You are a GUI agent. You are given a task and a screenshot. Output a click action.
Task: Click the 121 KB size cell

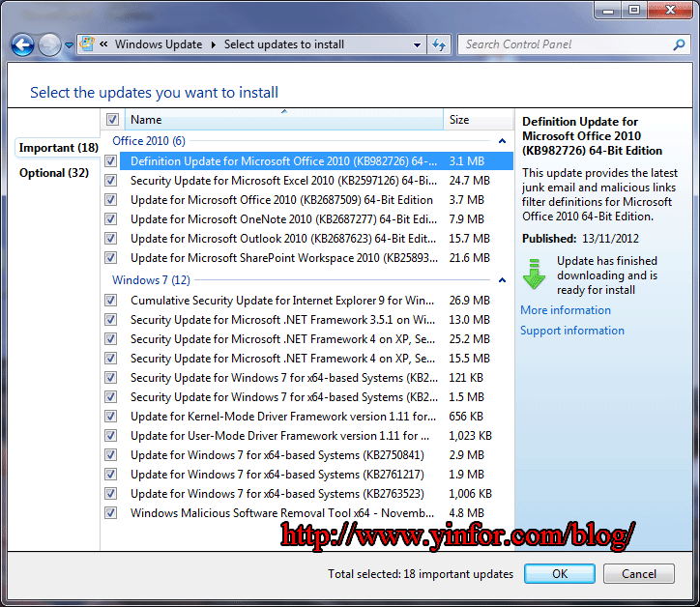[x=466, y=378]
